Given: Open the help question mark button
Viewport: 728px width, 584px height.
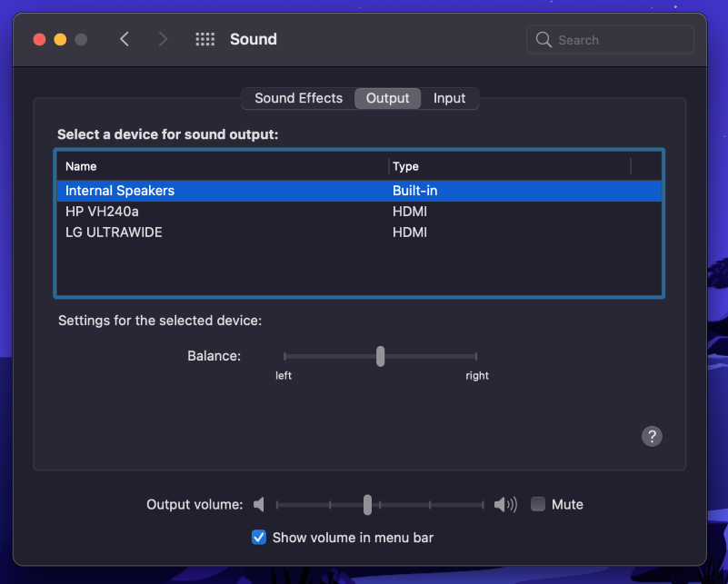Looking at the screenshot, I should click(652, 436).
